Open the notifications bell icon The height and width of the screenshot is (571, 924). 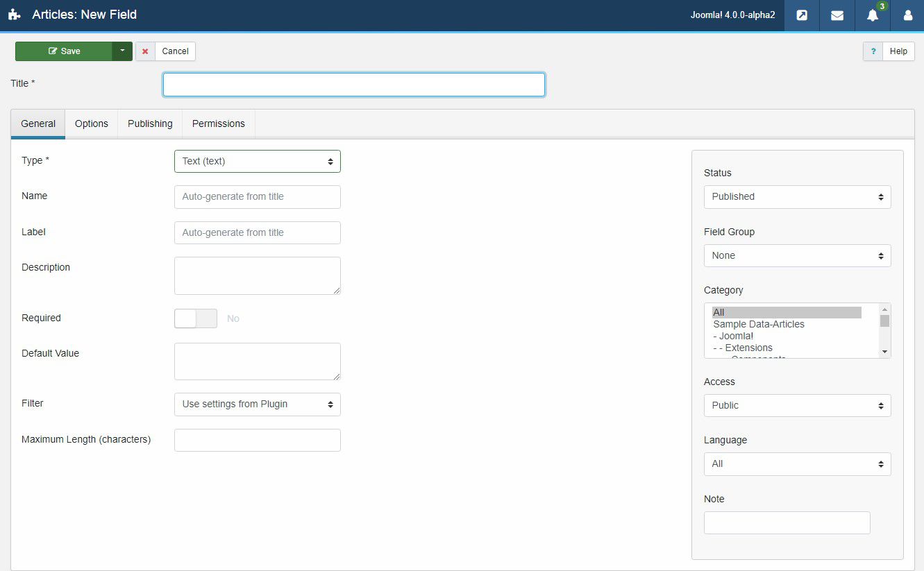click(873, 16)
